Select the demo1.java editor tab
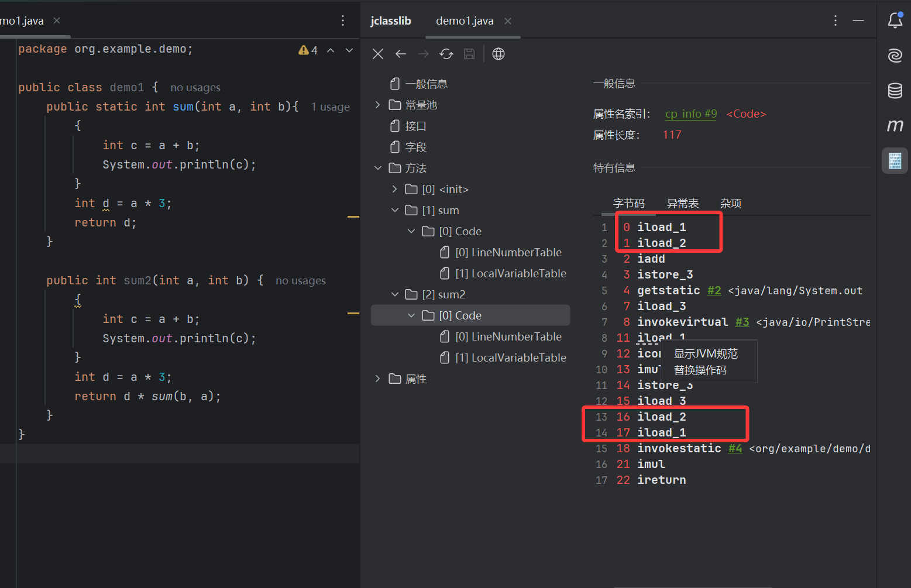This screenshot has width=911, height=588. (x=465, y=20)
